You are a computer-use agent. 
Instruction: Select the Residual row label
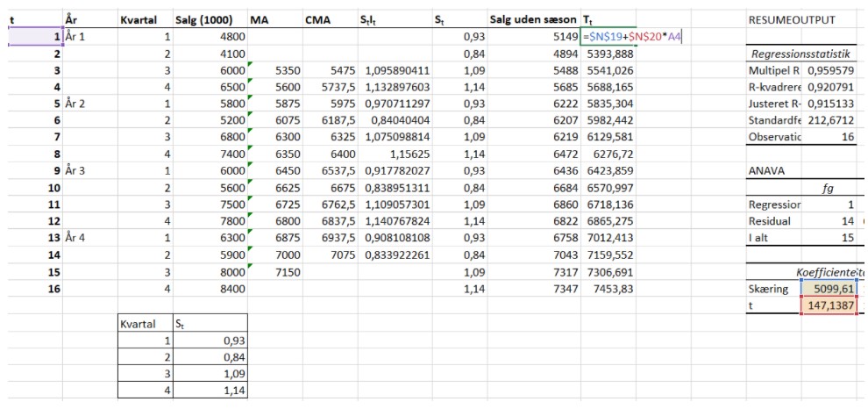773,220
